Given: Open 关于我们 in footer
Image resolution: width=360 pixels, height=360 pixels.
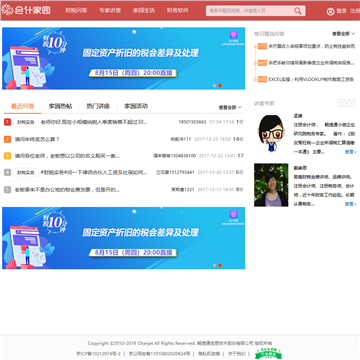Looking at the screenshot, I should point(237,354).
